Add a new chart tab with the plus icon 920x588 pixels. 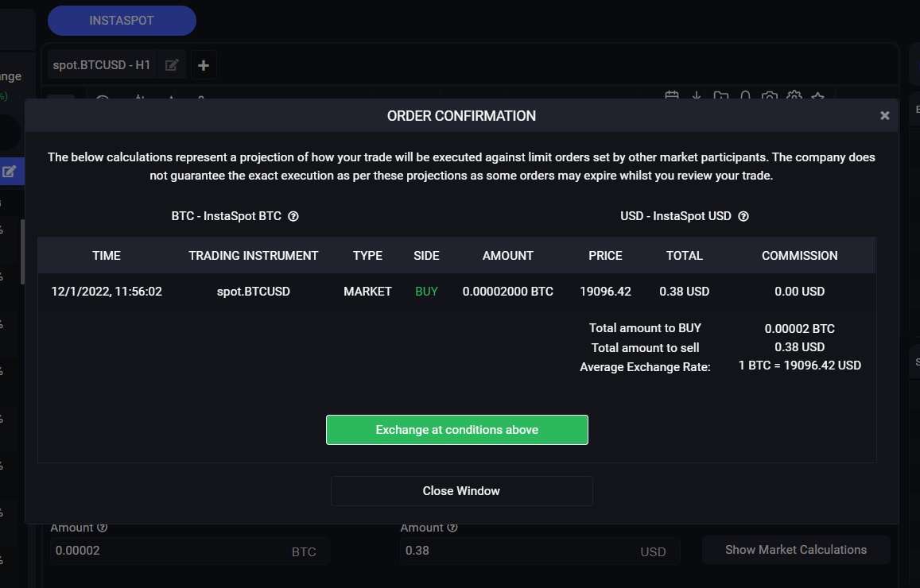[x=204, y=65]
